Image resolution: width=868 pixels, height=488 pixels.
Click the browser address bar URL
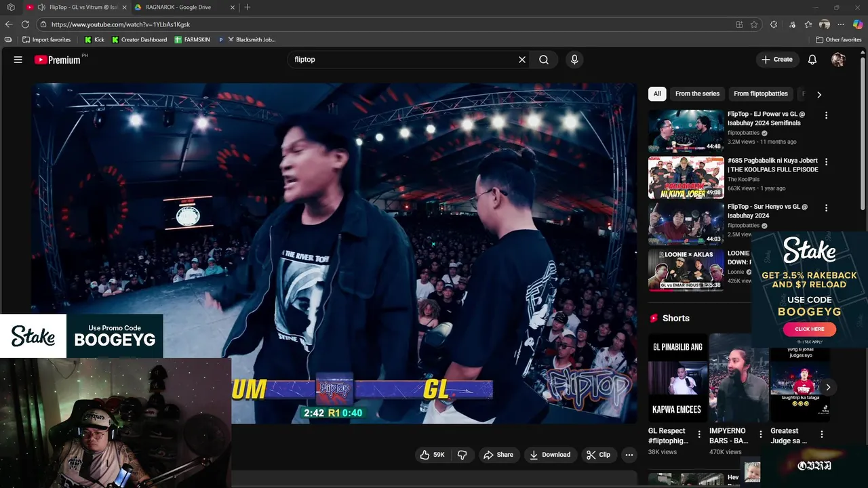click(x=121, y=24)
